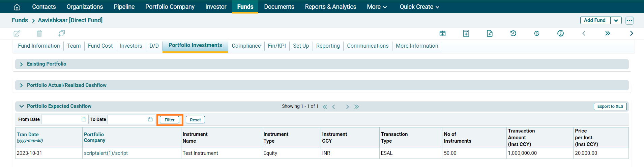The width and height of the screenshot is (644, 167).
Task: Switch to the Compliance tab
Action: (x=246, y=46)
